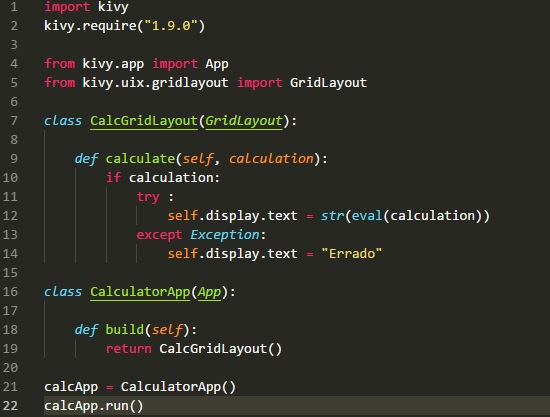This screenshot has width=550, height=417.
Task: Click the italic GridLayout base class on line 7
Action: [244, 121]
